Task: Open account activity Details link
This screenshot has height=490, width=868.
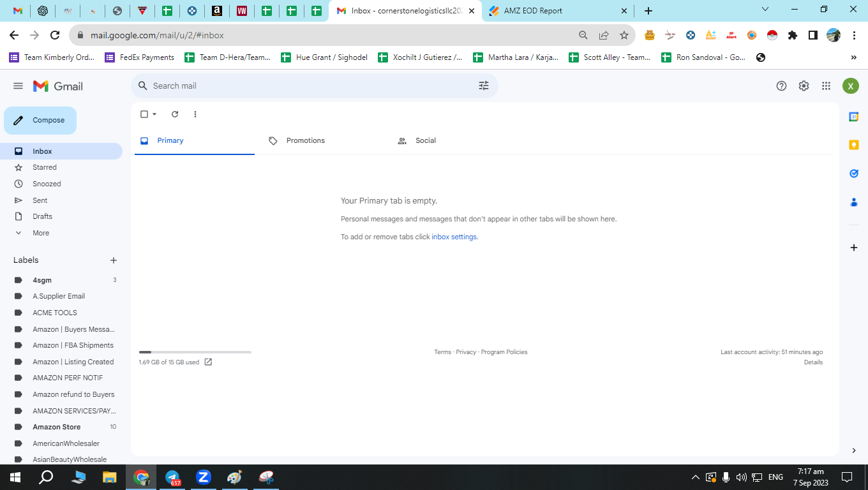Action: click(x=813, y=362)
